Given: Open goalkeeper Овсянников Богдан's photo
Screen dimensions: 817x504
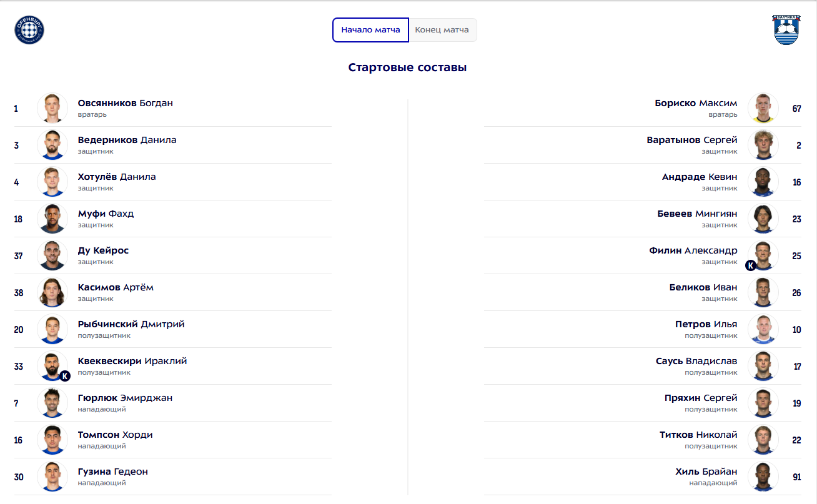Looking at the screenshot, I should [52, 109].
